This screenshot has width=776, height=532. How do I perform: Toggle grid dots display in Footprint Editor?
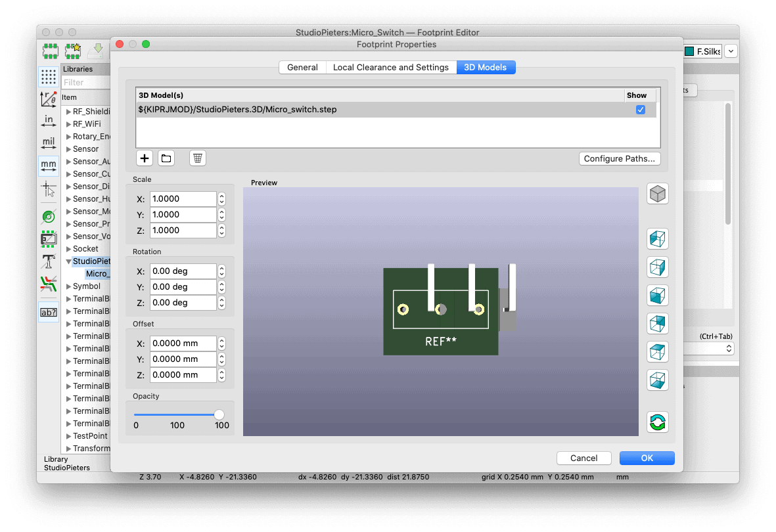(49, 77)
